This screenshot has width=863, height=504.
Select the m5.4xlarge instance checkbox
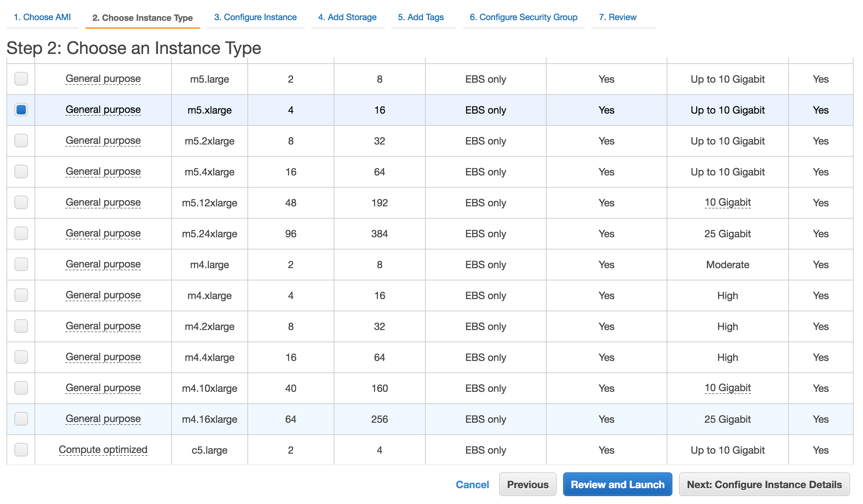click(21, 171)
